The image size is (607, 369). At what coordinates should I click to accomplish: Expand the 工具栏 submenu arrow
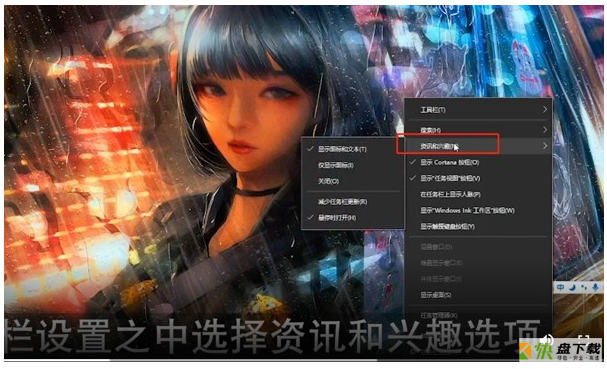(x=545, y=110)
